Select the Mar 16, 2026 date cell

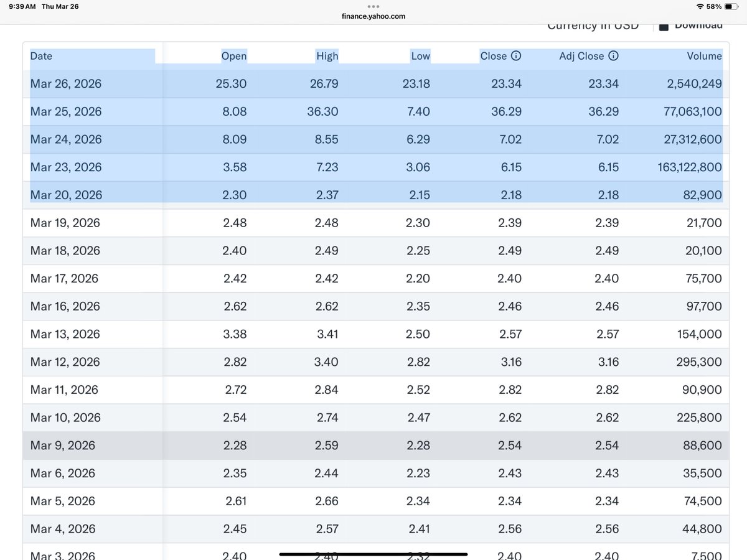click(65, 306)
